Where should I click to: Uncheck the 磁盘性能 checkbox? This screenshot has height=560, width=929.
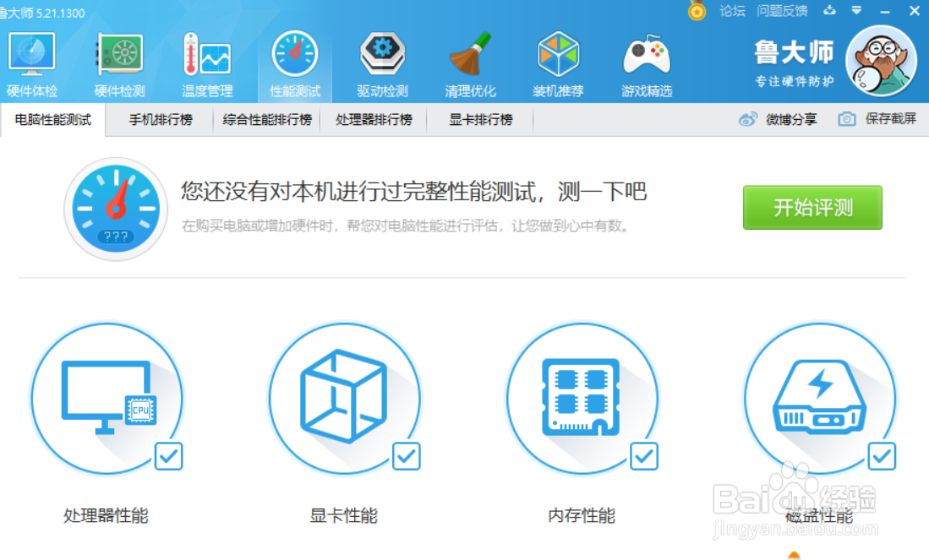point(882,456)
